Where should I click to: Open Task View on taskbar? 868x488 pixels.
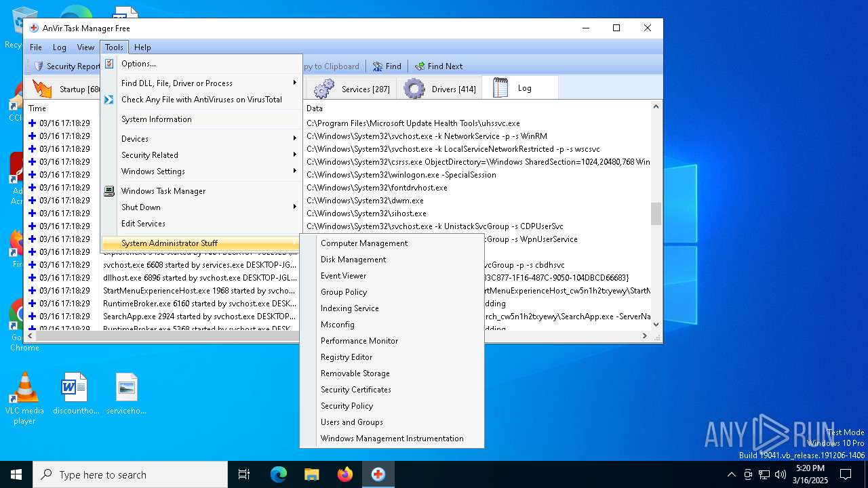[244, 474]
